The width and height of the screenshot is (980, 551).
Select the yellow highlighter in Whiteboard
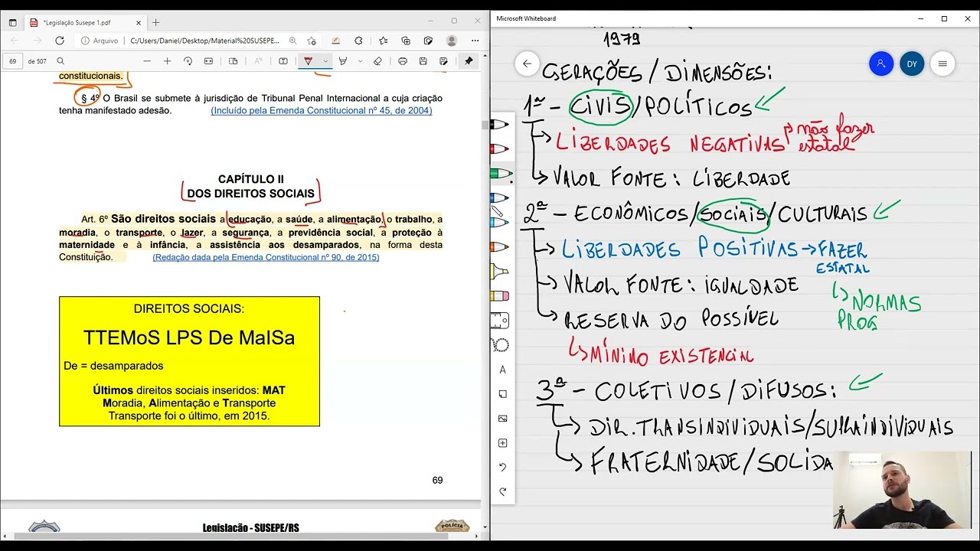click(x=499, y=272)
